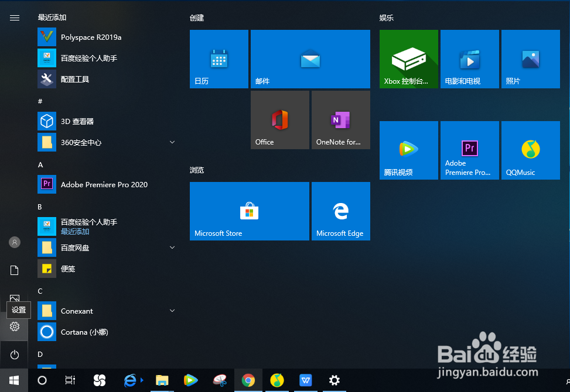Open the 照片 photos tile
This screenshot has height=392, width=570.
[531, 59]
